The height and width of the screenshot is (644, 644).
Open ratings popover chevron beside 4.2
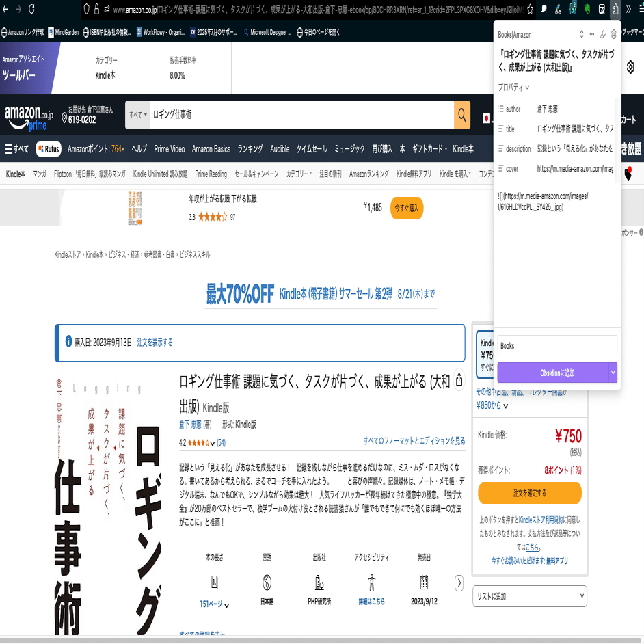pyautogui.click(x=213, y=443)
